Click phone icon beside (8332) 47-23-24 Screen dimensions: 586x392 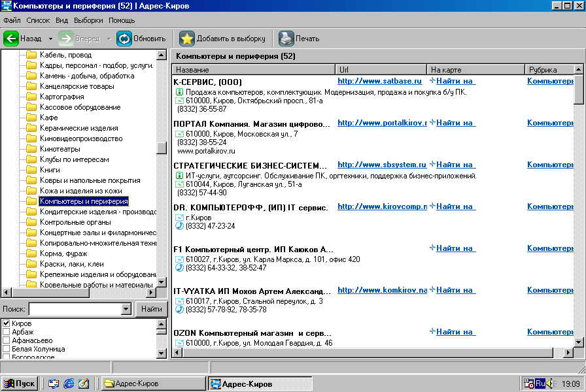(x=179, y=226)
